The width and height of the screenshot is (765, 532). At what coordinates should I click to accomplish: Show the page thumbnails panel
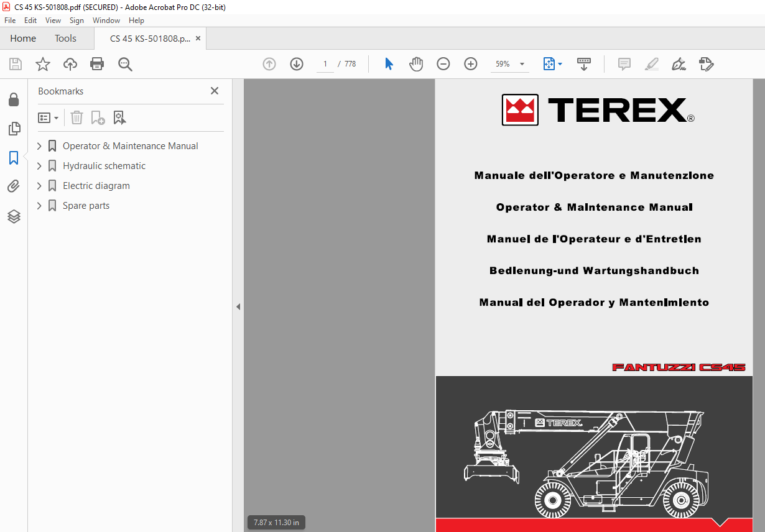14,129
